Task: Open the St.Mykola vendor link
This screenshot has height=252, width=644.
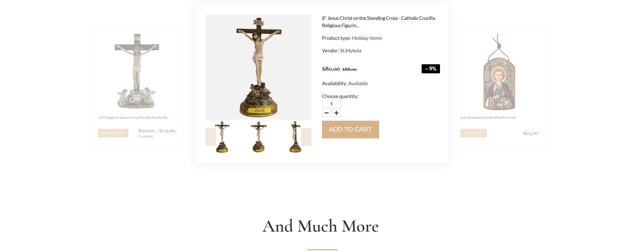Action: [x=350, y=51]
